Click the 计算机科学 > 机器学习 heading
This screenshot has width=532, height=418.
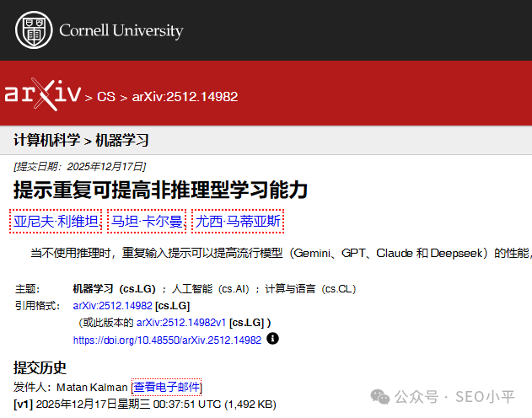(81, 140)
